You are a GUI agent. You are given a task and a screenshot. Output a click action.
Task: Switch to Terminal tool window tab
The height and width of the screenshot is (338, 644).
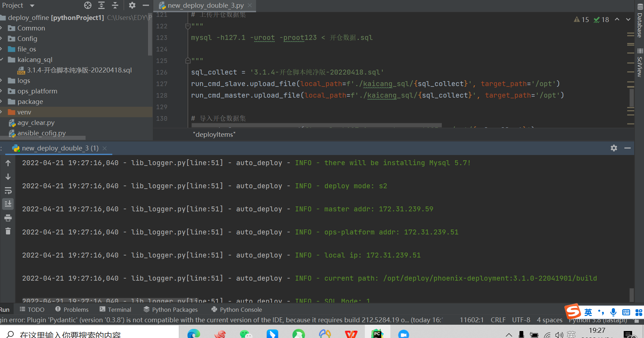coord(115,310)
